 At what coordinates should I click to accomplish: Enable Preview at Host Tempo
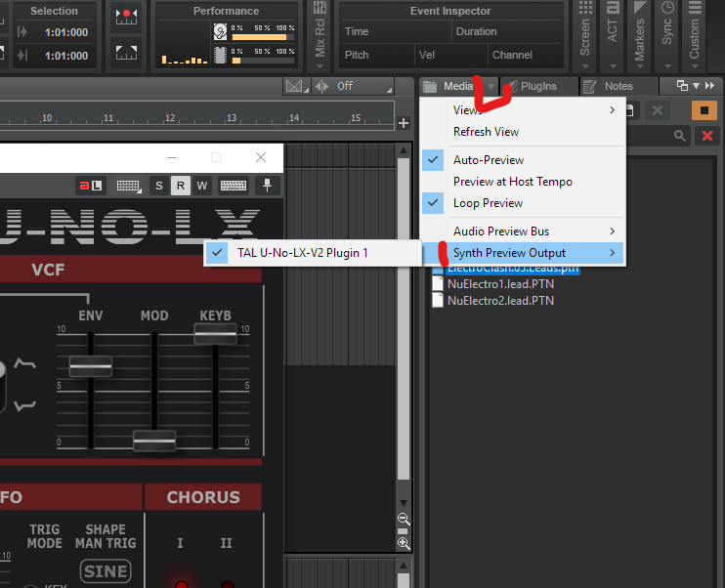point(523,182)
